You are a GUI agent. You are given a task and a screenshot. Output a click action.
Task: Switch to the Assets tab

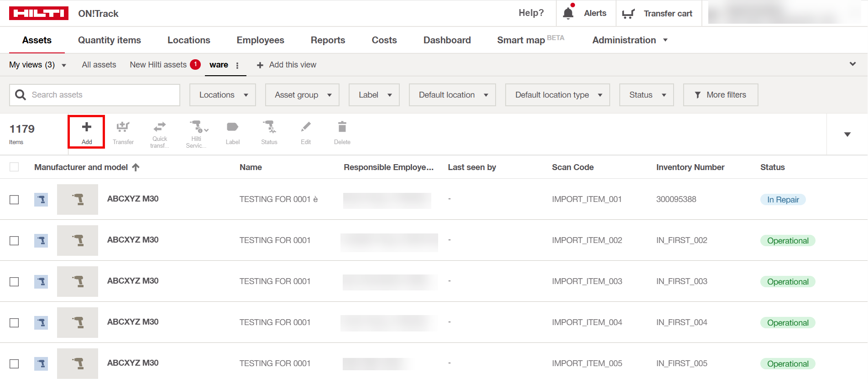[37, 40]
